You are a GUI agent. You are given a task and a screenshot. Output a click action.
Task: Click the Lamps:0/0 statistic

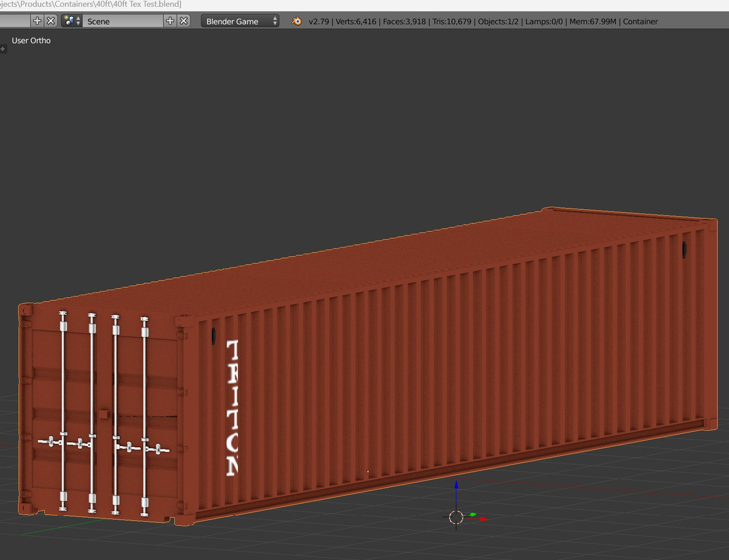(x=544, y=22)
